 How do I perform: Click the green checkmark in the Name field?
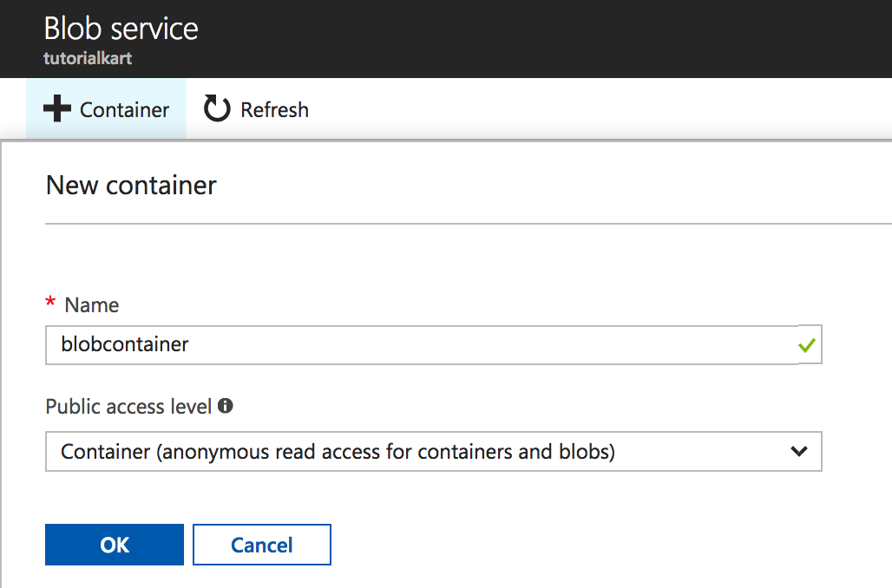(x=806, y=344)
